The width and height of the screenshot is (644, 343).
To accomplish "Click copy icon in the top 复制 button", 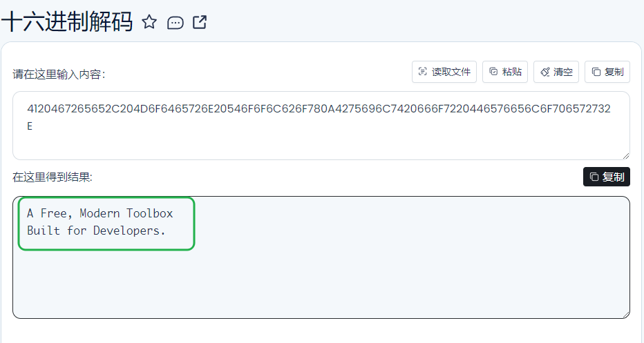I will point(596,72).
